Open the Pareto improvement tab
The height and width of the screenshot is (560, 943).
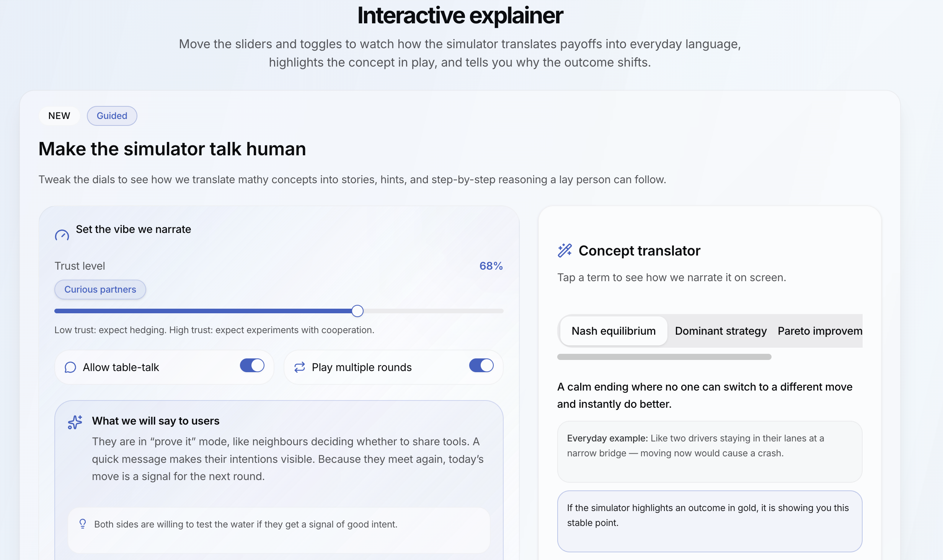819,331
